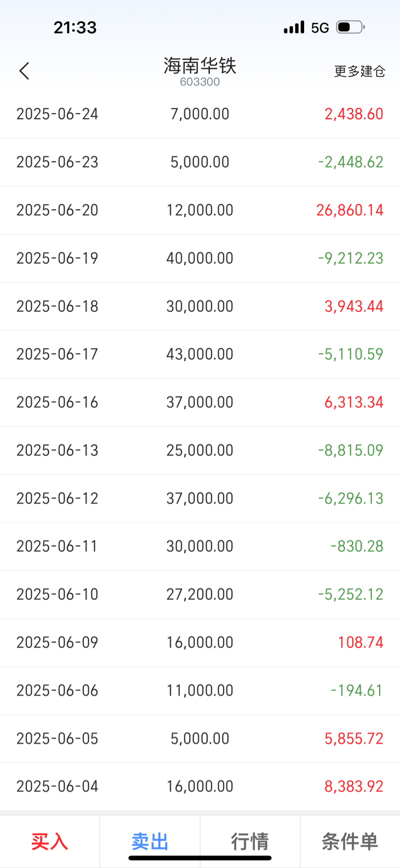Image resolution: width=400 pixels, height=868 pixels.
Task: Tap the 603300 stock code
Action: point(200,82)
